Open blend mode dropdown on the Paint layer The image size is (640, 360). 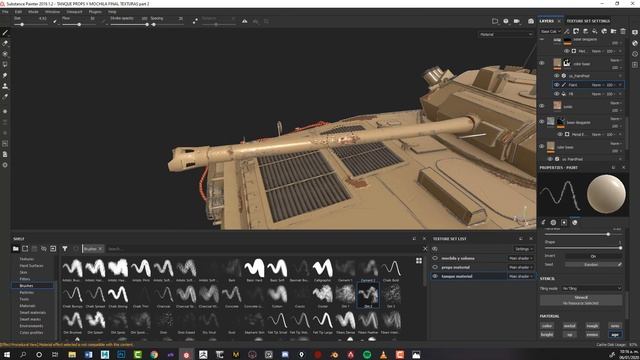click(598, 85)
